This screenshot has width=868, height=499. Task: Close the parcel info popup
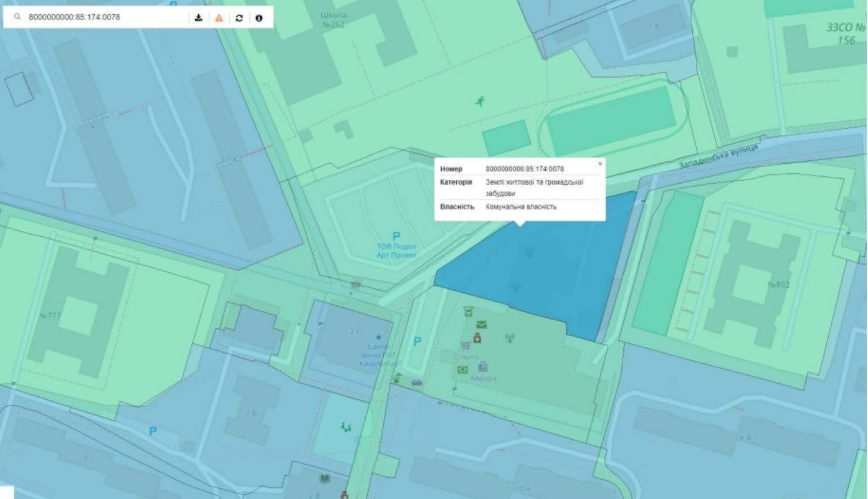(x=600, y=164)
